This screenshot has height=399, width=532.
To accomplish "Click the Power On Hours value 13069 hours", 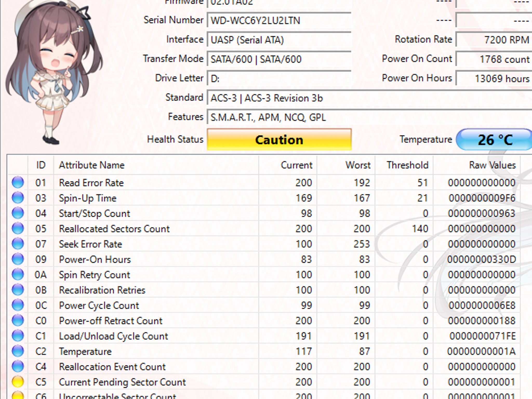I will click(x=494, y=78).
